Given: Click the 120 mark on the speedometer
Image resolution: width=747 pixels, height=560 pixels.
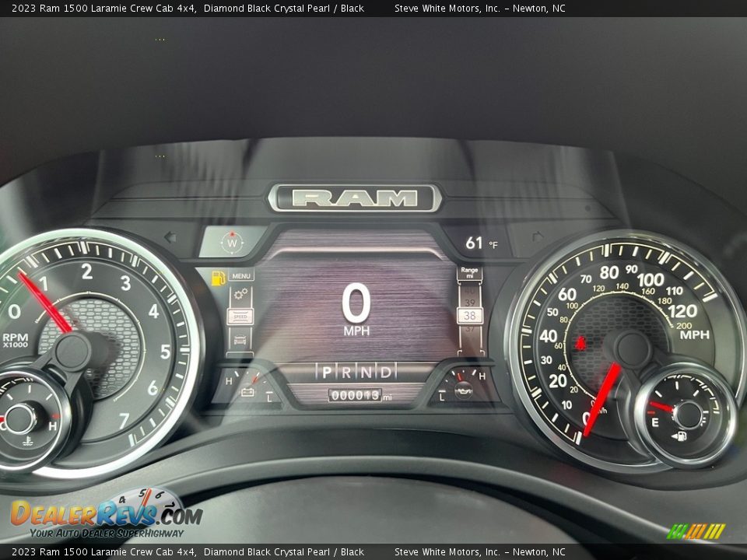Looking at the screenshot, I should click(682, 311).
